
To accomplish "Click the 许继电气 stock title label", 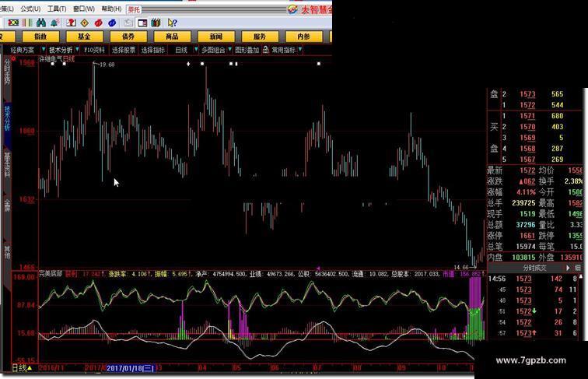I will (x=51, y=59).
